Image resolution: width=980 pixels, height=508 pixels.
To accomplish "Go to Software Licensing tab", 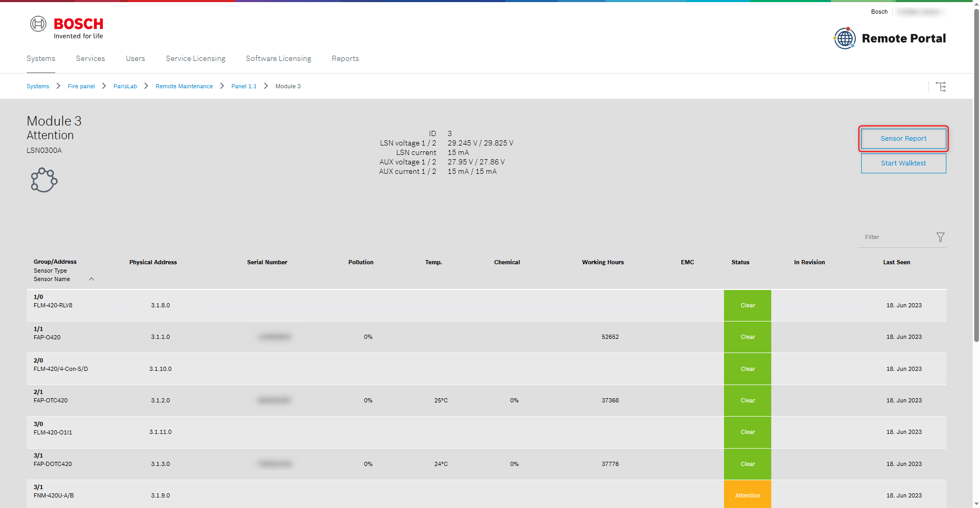I will tap(278, 59).
